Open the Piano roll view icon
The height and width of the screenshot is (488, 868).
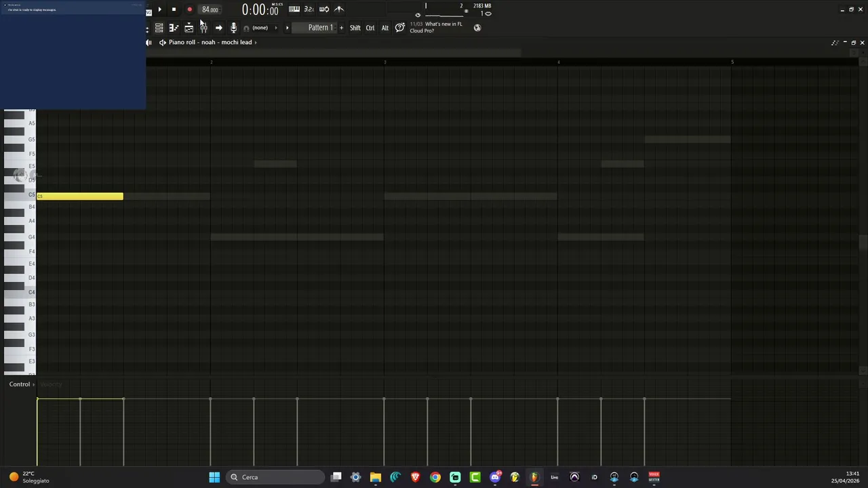click(x=174, y=28)
